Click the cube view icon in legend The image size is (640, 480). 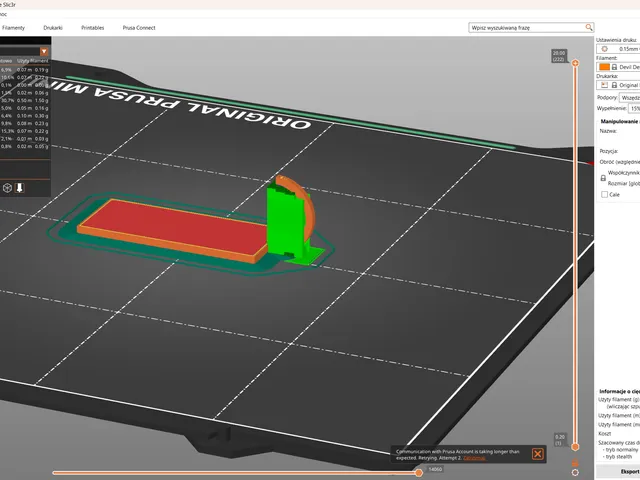7,188
